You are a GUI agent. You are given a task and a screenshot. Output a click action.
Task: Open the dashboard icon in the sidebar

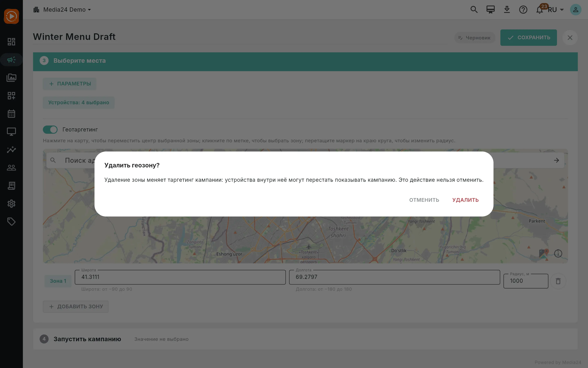[x=11, y=42]
